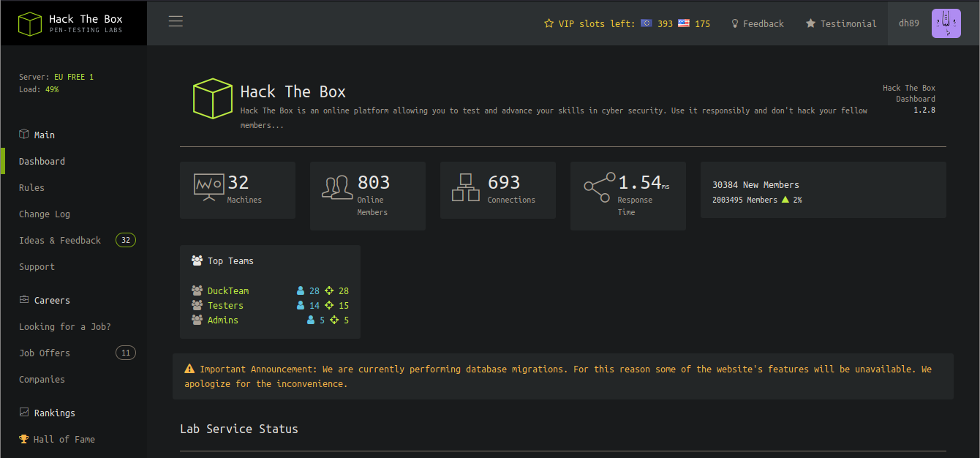Screen dimensions: 980x458
Task: Click Admins green crosshair icon
Action: pos(334,320)
